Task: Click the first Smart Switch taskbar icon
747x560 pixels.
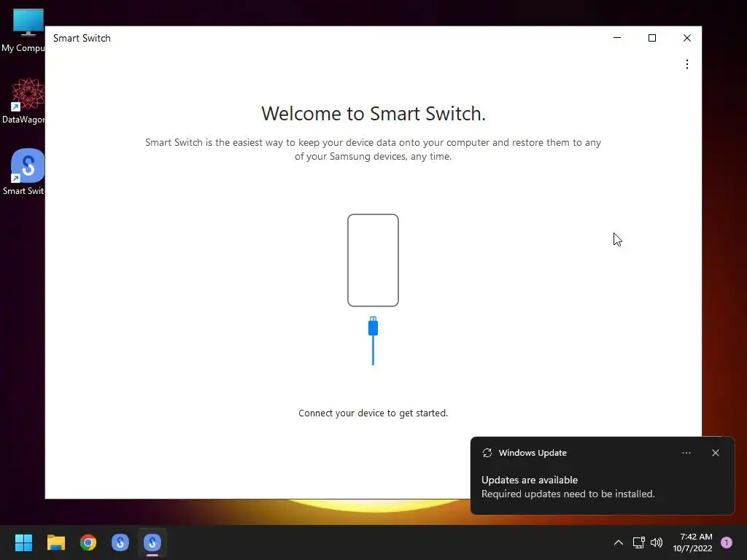Action: click(x=120, y=542)
